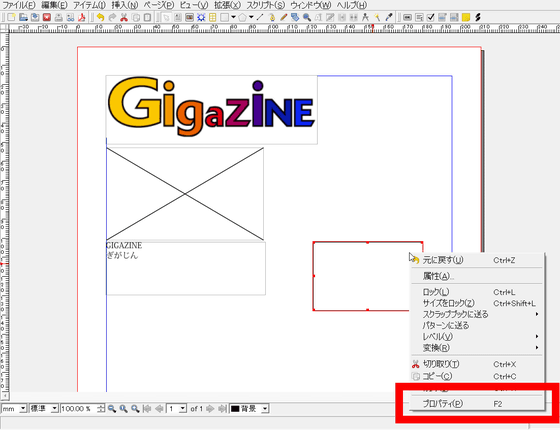Screen dimensions: 560x430
Task: Select the Insert Image Frame tool
Action: pos(189,17)
